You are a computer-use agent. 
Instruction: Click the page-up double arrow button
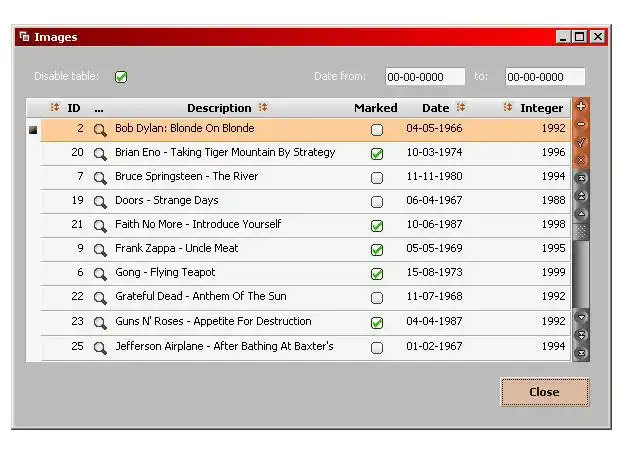(581, 196)
